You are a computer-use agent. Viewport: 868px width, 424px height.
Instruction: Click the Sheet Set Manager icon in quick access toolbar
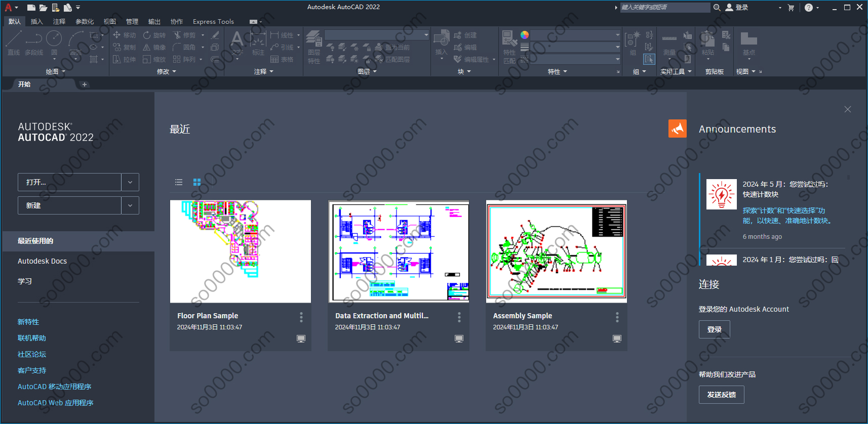point(68,8)
